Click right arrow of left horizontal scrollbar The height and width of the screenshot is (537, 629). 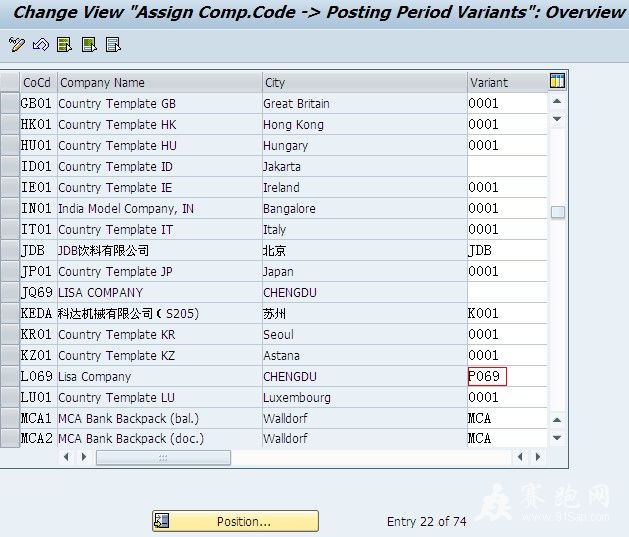point(84,457)
